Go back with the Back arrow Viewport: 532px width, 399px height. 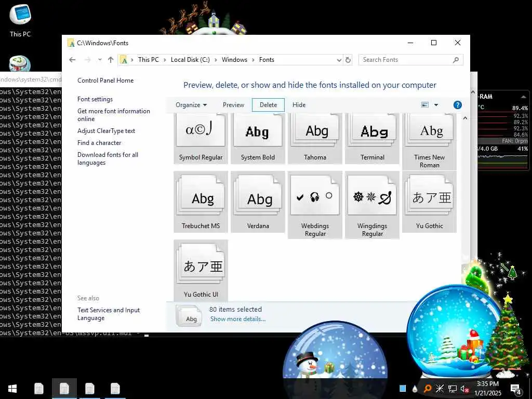pyautogui.click(x=72, y=60)
